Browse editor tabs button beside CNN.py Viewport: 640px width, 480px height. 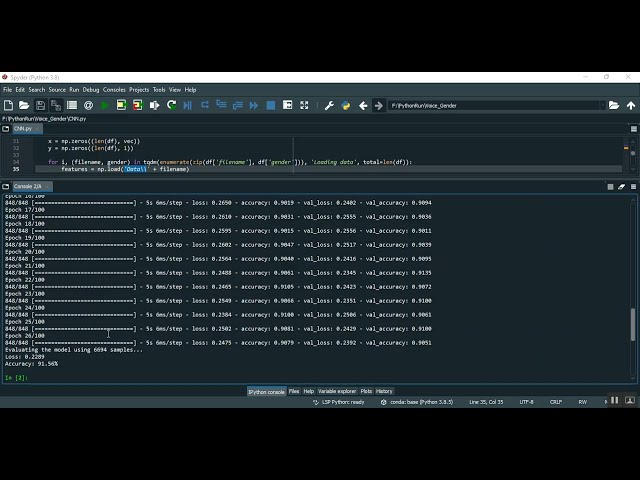[6, 129]
